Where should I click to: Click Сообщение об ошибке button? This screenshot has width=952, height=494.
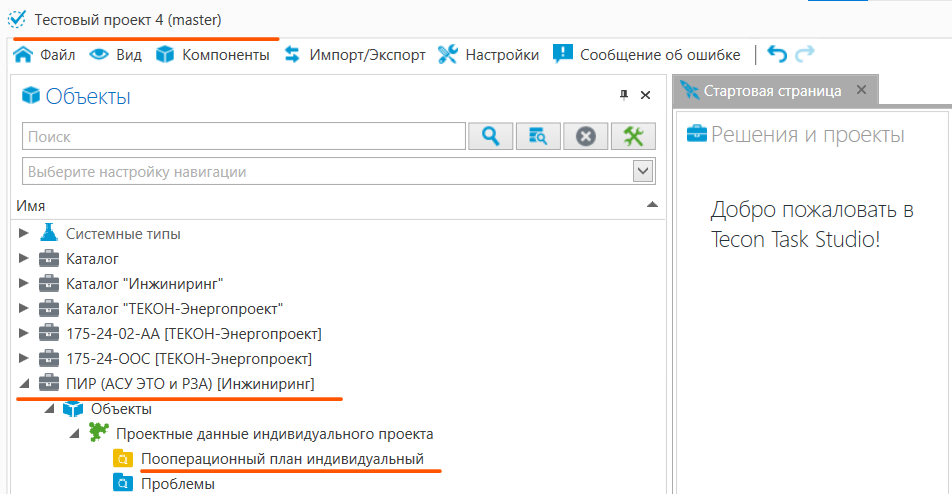pyautogui.click(x=647, y=55)
